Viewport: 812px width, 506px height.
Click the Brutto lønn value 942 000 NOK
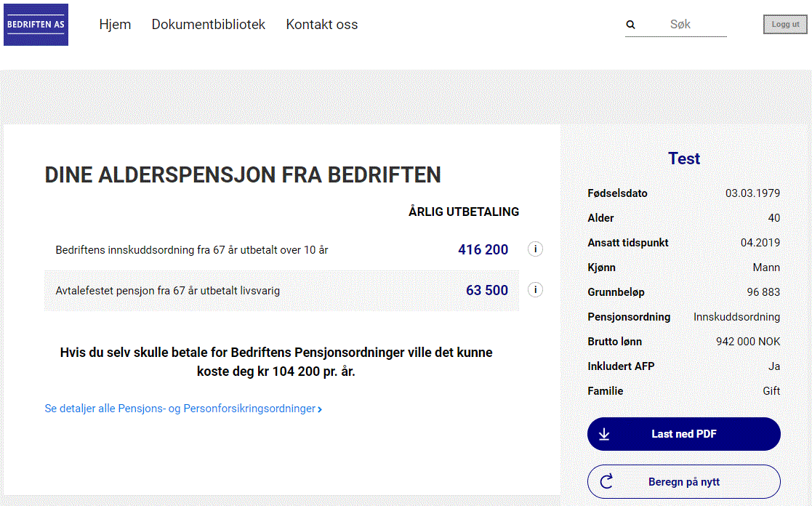pyautogui.click(x=748, y=342)
